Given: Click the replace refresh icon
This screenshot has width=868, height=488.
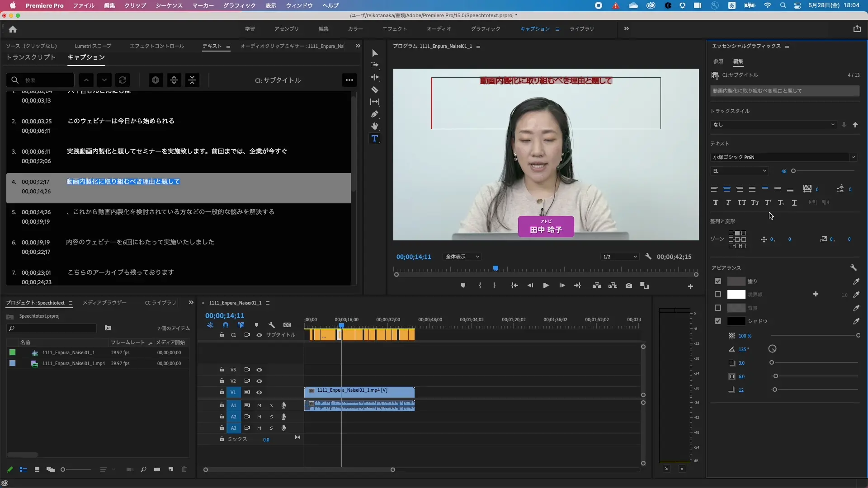Looking at the screenshot, I should tap(123, 80).
